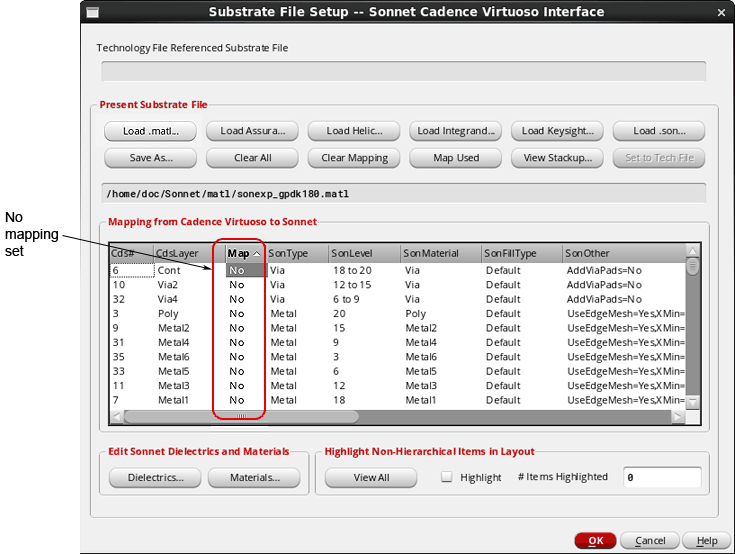
Task: Open the Materials... editor
Action: click(x=254, y=478)
